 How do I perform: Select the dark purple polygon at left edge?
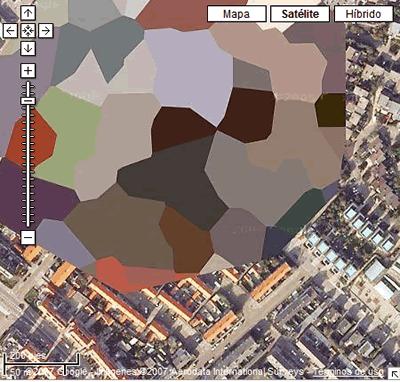[37, 197]
